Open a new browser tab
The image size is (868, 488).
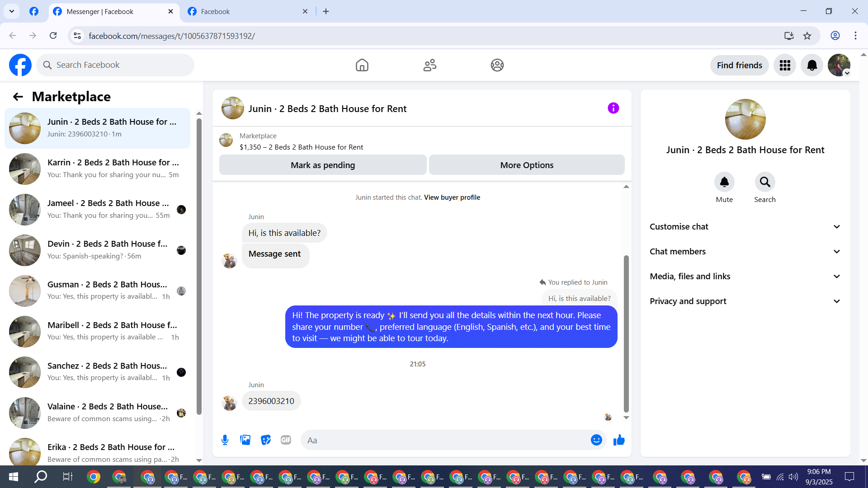pyautogui.click(x=326, y=12)
